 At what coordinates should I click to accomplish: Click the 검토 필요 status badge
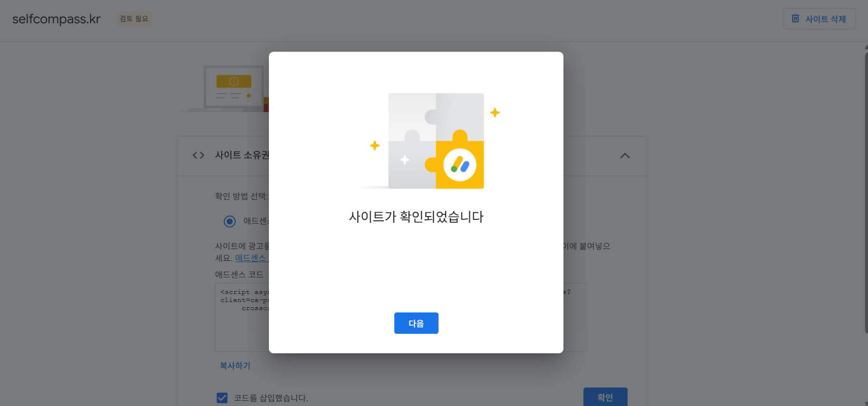[x=134, y=19]
